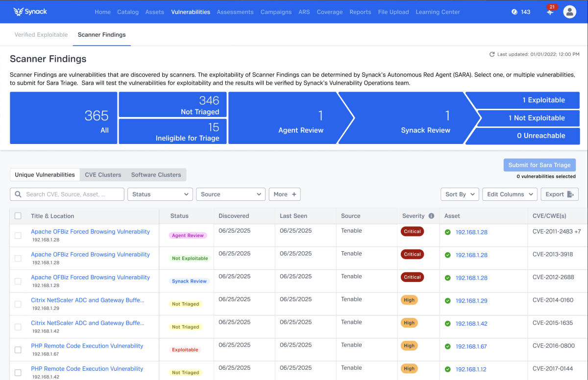Click the Submit for Sara Triage button
This screenshot has width=588, height=380.
[539, 165]
